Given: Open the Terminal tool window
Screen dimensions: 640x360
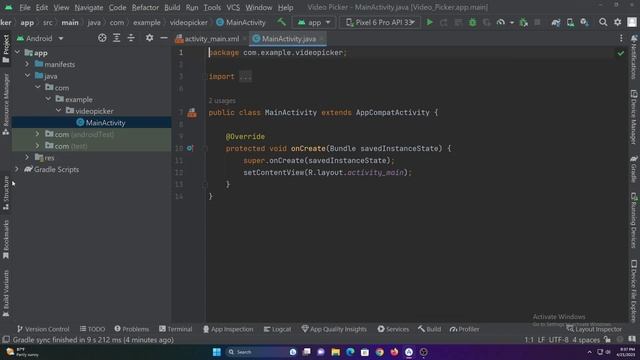Looking at the screenshot, I should (x=176, y=329).
